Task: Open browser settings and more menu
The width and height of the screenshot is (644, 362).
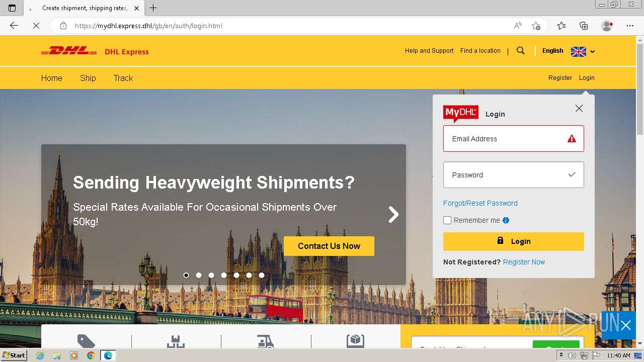Action: pyautogui.click(x=630, y=26)
